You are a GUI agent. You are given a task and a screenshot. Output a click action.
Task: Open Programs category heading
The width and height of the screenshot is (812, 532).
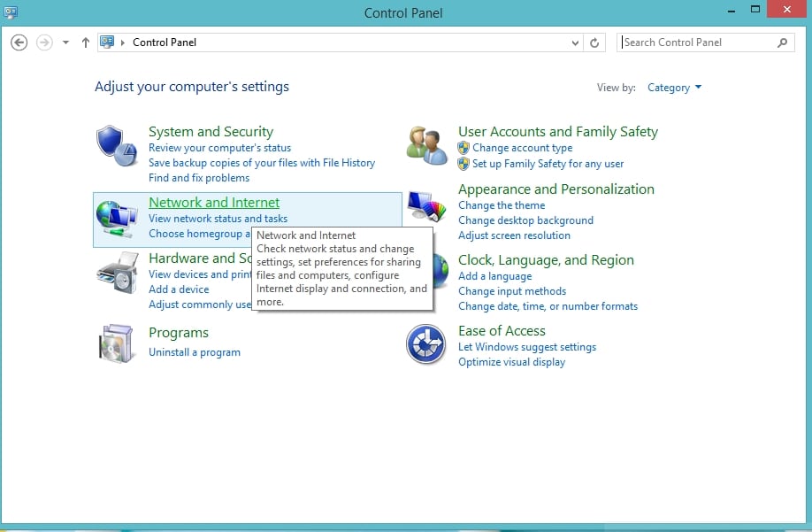[179, 333]
